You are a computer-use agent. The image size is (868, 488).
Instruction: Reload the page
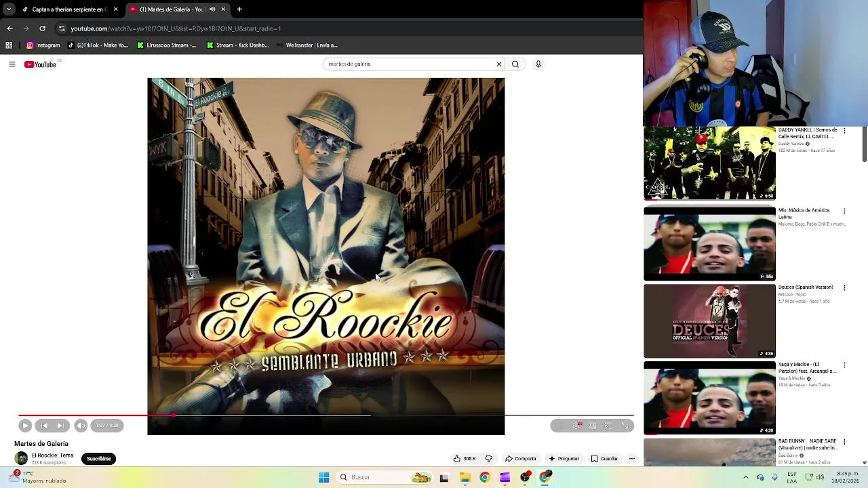[x=42, y=28]
